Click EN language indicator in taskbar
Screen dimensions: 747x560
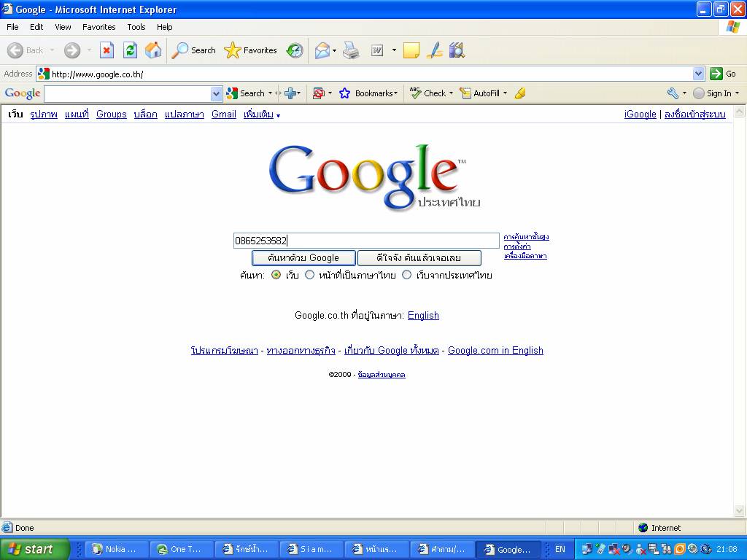[560, 549]
